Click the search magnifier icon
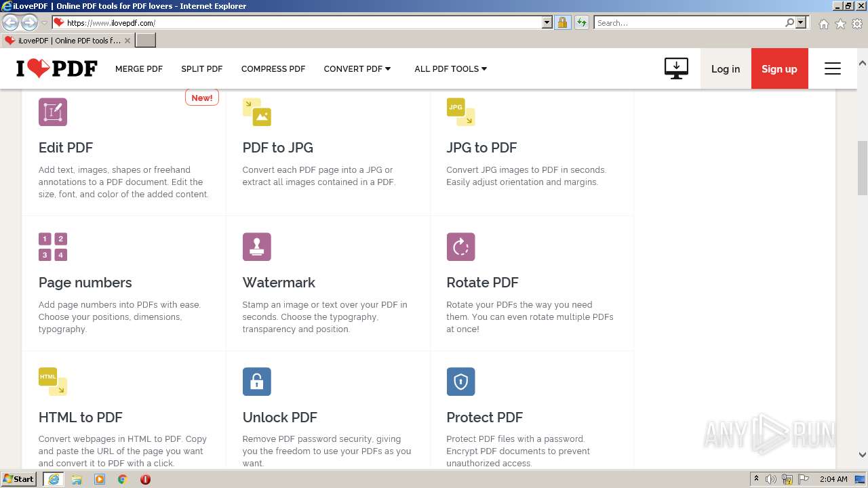868x488 pixels. coord(789,22)
